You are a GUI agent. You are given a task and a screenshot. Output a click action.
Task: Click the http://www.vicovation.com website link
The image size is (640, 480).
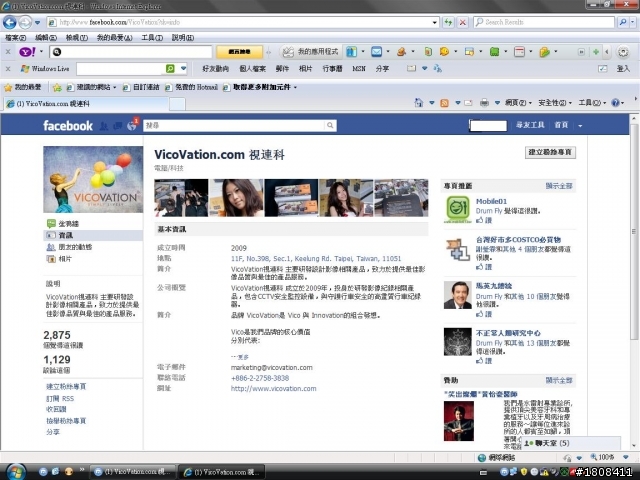(x=273, y=389)
